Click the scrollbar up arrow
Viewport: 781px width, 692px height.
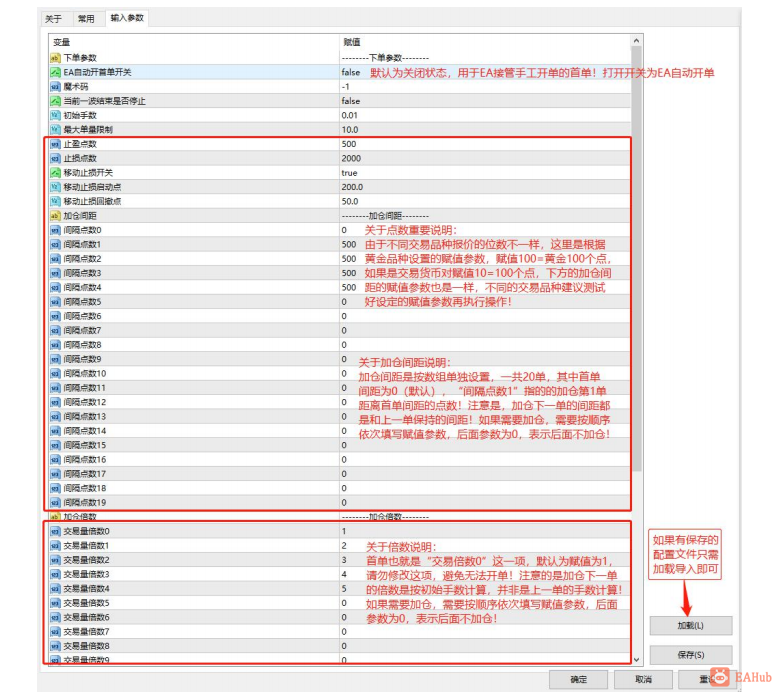(x=636, y=40)
